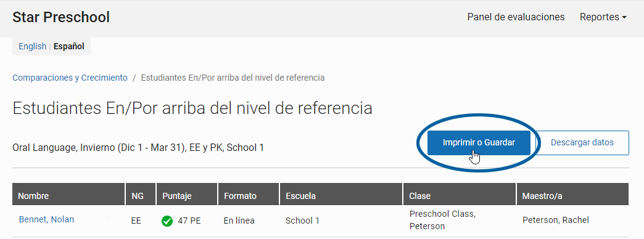Open the Reportes dropdown menu
Viewport: 644px width, 239px height.
603,17
